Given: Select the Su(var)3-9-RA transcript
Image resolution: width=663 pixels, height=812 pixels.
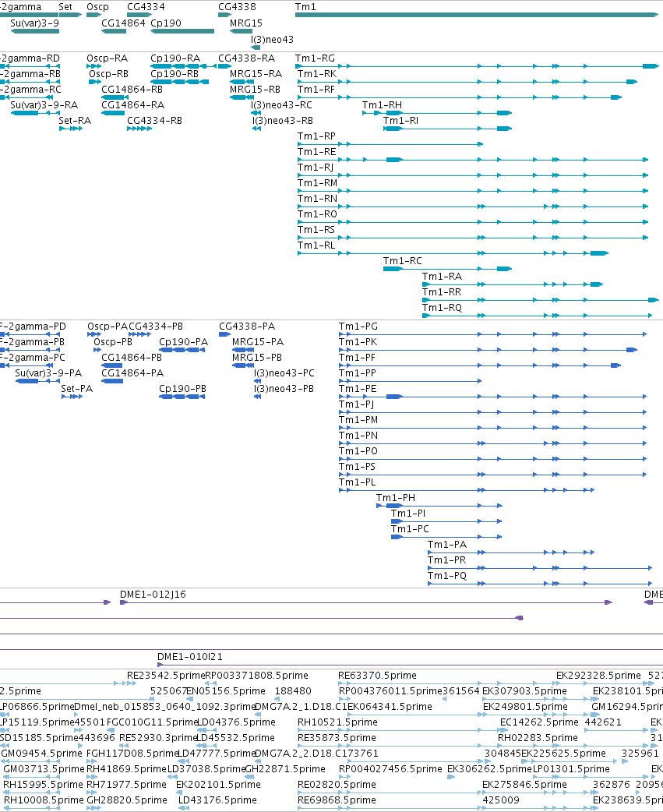Looking at the screenshot, I should coord(44,104).
